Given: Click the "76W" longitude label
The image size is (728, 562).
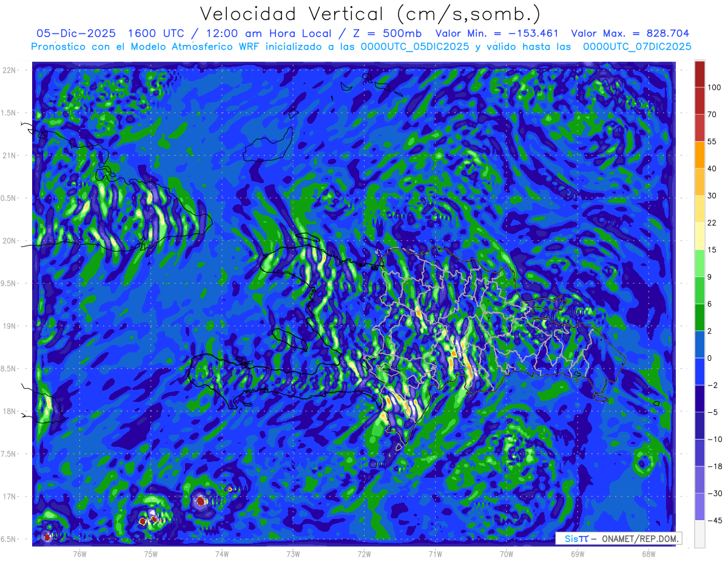Looking at the screenshot, I should (x=79, y=554).
